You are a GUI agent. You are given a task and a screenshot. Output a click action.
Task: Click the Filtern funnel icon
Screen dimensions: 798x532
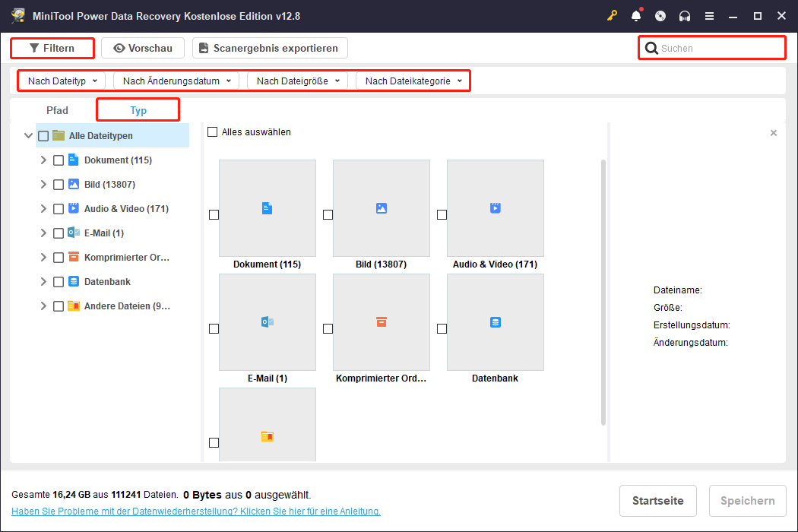(36, 47)
